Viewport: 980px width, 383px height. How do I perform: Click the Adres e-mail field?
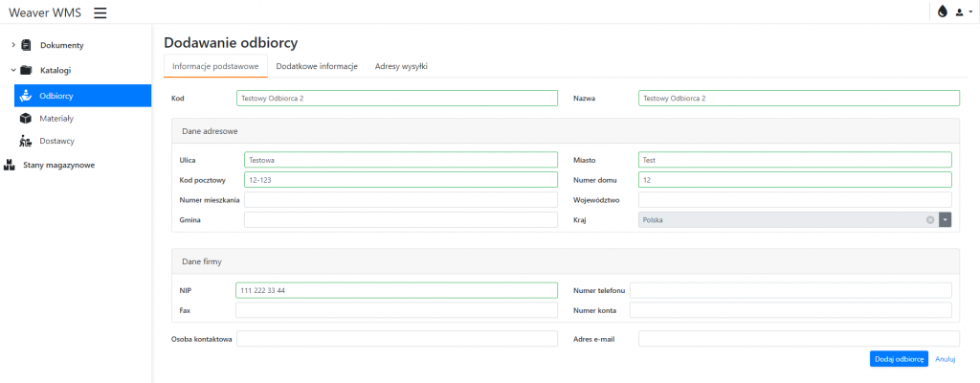coord(799,339)
